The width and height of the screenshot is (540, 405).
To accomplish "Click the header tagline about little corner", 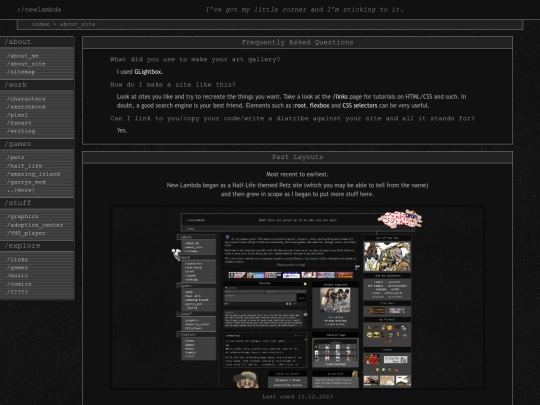I will 304,10.
